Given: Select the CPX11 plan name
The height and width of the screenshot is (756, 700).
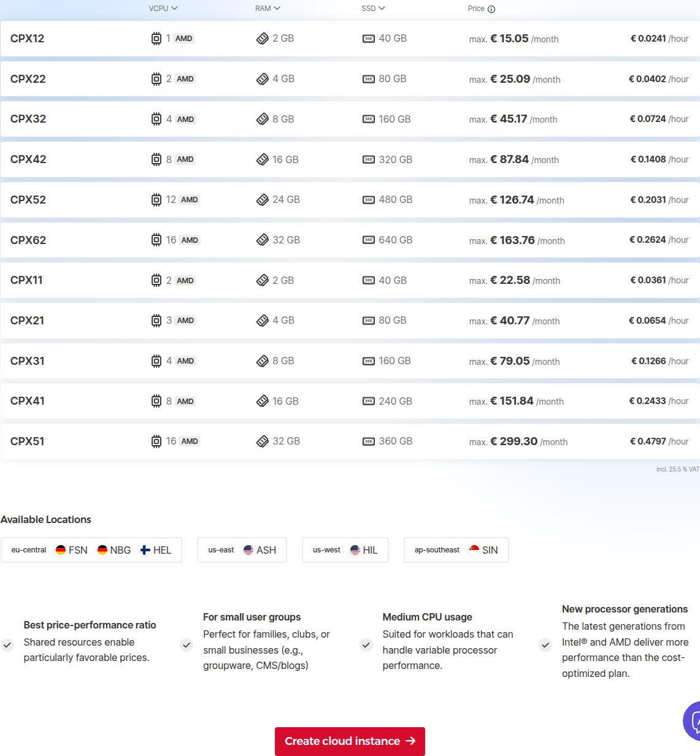Looking at the screenshot, I should tap(26, 280).
